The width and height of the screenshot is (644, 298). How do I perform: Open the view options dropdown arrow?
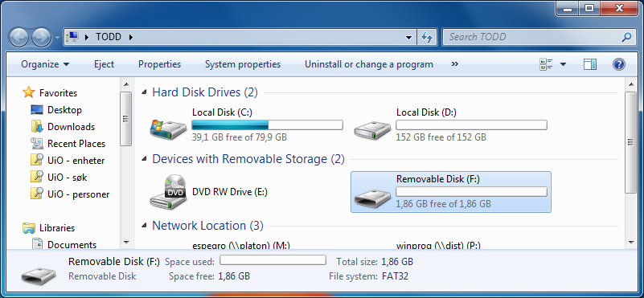tap(563, 64)
